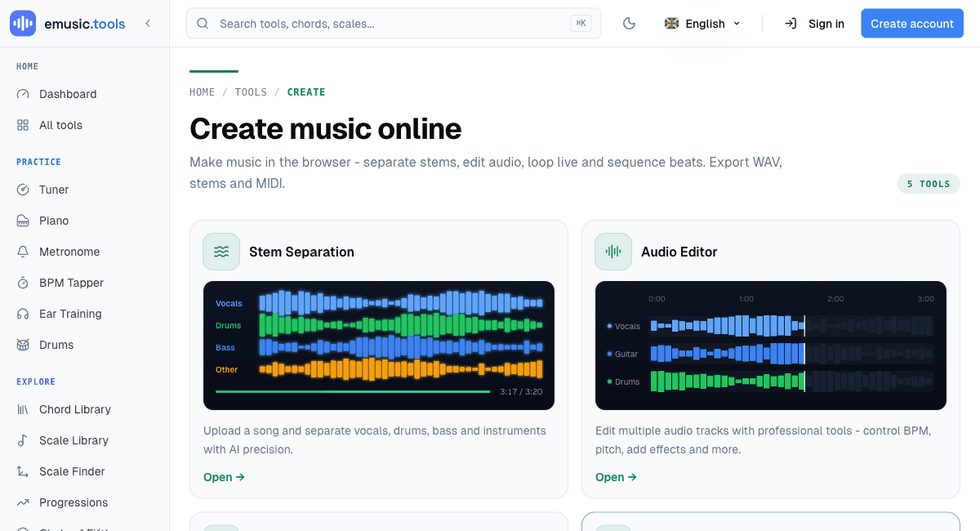The image size is (980, 531).
Task: Toggle dark mode with the moon icon
Action: coord(629,24)
